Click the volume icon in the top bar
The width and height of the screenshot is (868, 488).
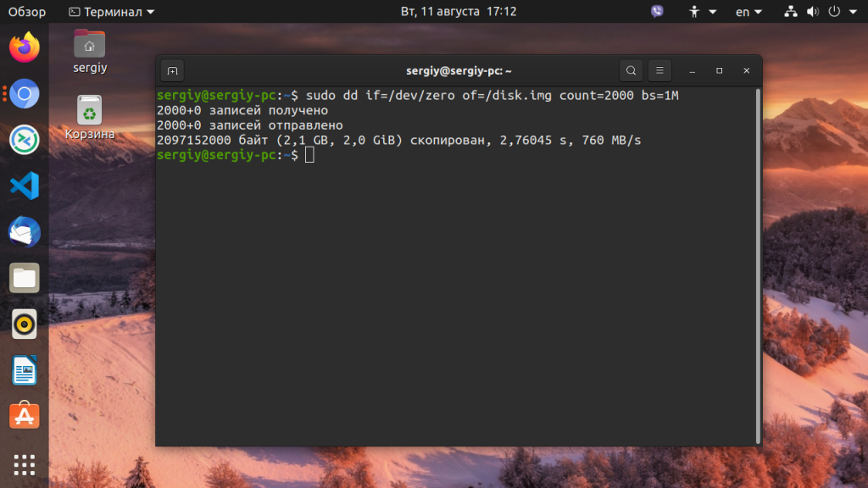(814, 12)
